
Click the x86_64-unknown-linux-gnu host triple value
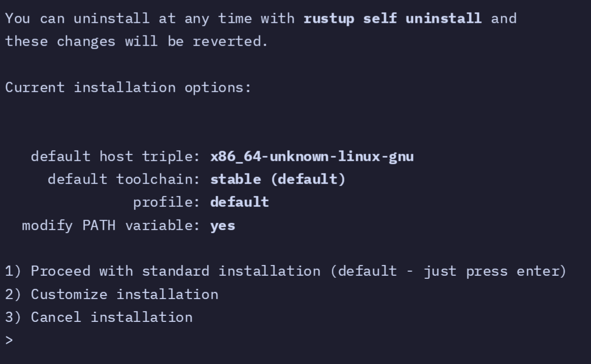tap(311, 156)
